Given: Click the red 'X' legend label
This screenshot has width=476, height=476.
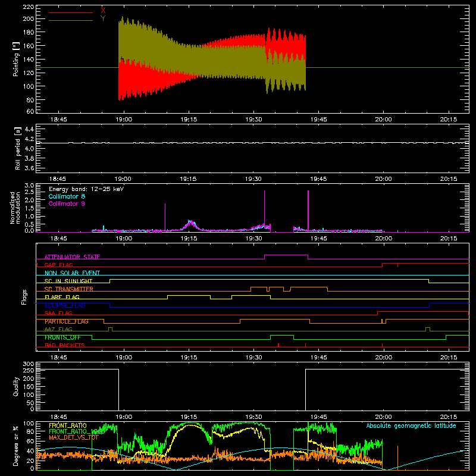Looking at the screenshot, I should [x=103, y=11].
